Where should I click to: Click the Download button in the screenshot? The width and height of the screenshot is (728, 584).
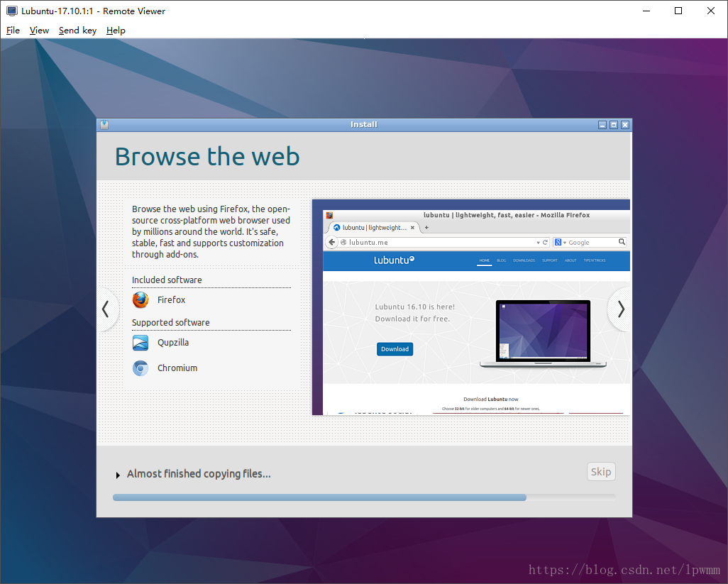tap(395, 349)
